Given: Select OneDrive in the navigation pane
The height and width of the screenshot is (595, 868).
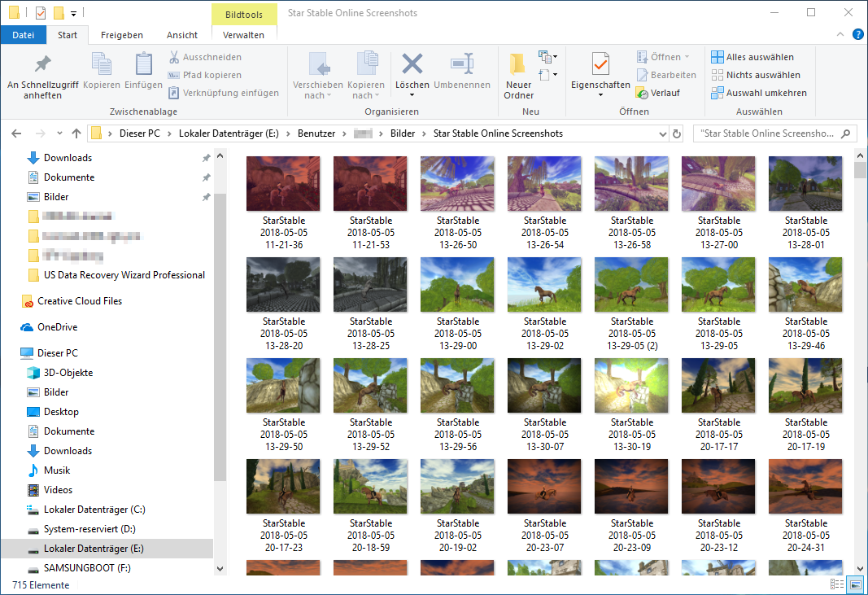Looking at the screenshot, I should (x=57, y=327).
